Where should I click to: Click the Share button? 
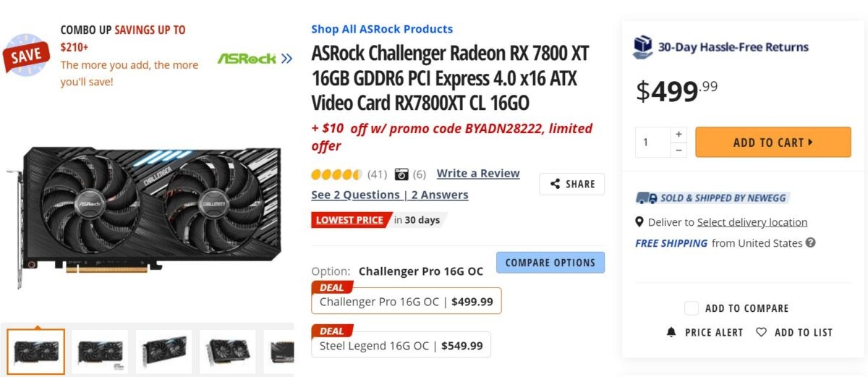point(571,184)
